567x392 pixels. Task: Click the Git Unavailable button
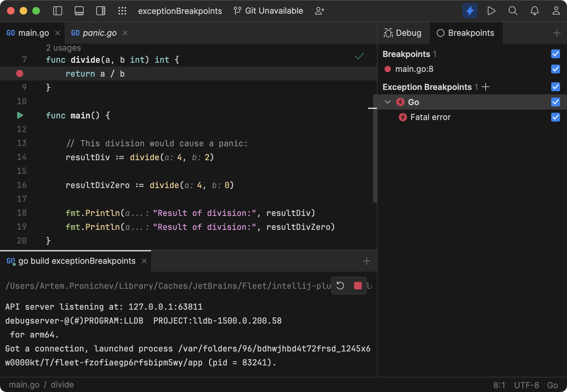[x=268, y=10]
